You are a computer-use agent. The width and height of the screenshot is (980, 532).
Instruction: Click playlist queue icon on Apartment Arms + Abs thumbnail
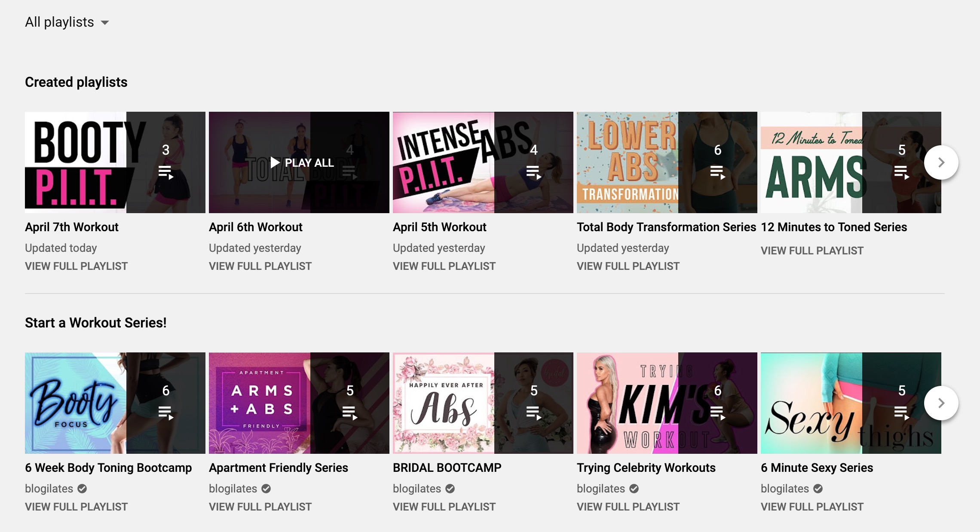tap(349, 413)
